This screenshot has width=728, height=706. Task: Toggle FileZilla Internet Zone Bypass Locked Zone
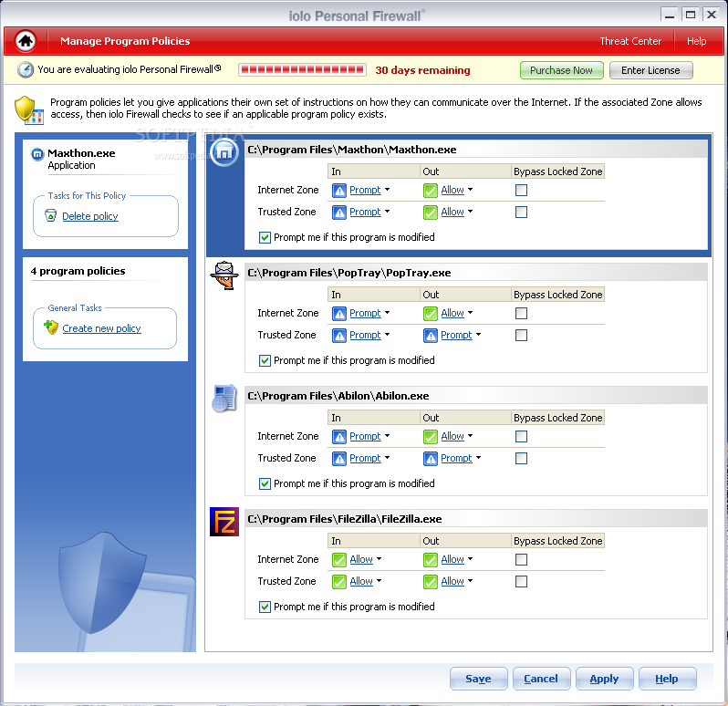tap(522, 560)
